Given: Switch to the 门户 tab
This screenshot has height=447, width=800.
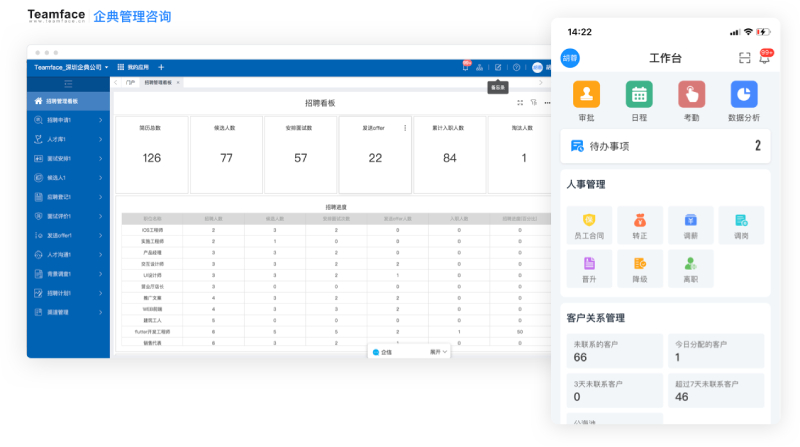Looking at the screenshot, I should pos(130,83).
